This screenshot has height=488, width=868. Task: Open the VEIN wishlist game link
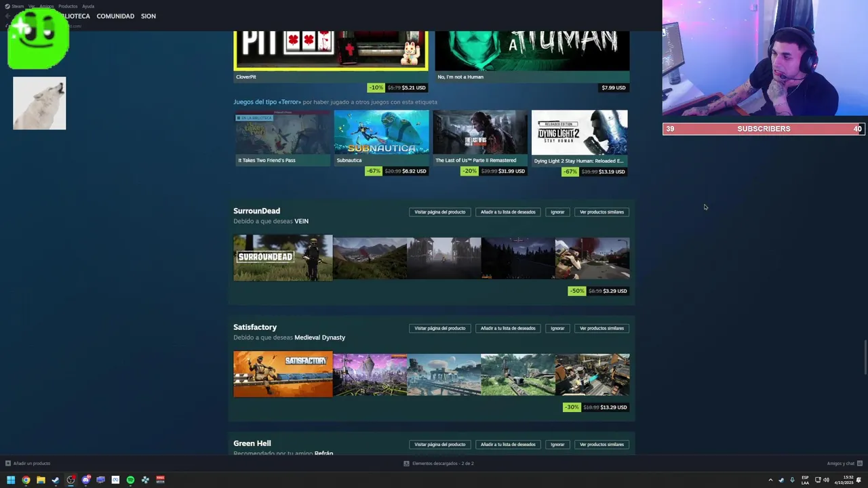tap(302, 221)
